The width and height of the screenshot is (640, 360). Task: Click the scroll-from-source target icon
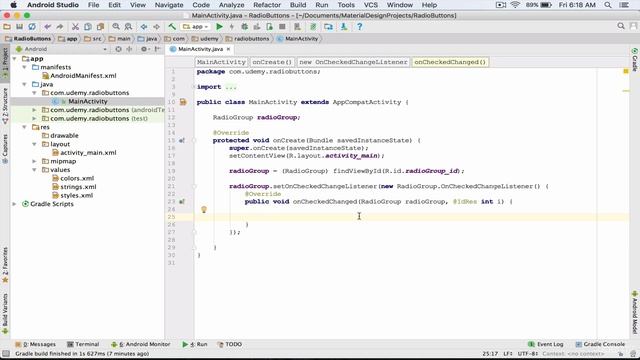point(118,49)
